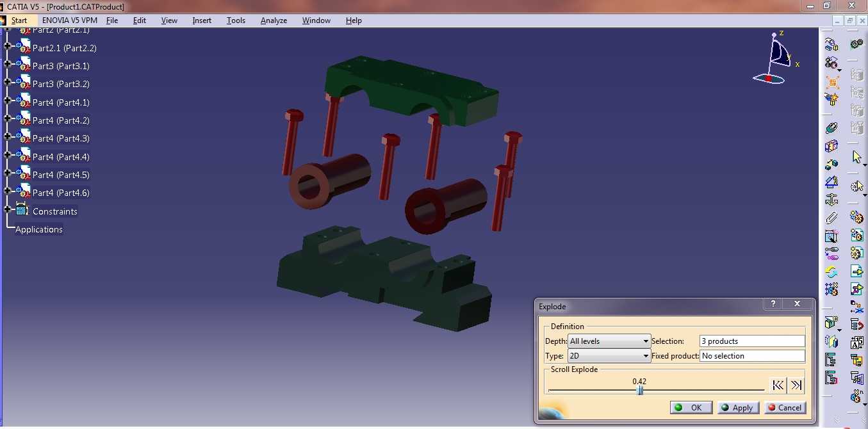Toggle the Stop Manipulate on Clash icon
Image resolution: width=868 pixels, height=429 pixels.
click(831, 99)
